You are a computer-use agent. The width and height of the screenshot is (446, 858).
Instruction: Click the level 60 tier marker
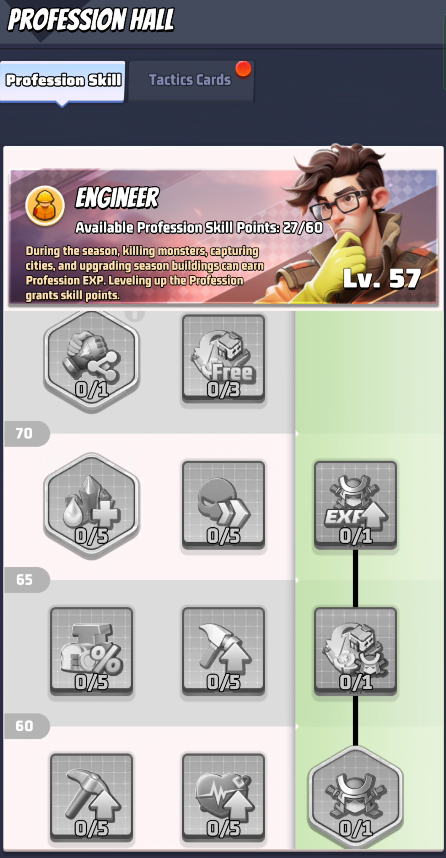tap(26, 726)
